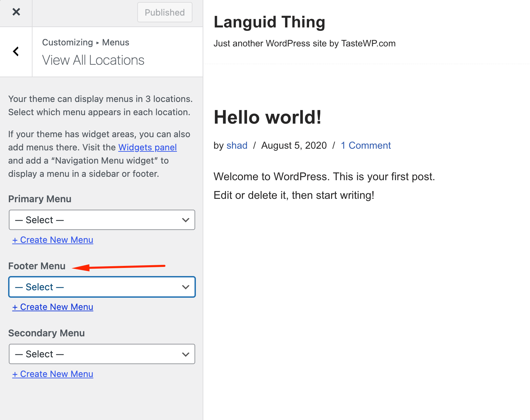The height and width of the screenshot is (420, 530).
Task: Create a new menu for the Footer location
Action: click(53, 307)
